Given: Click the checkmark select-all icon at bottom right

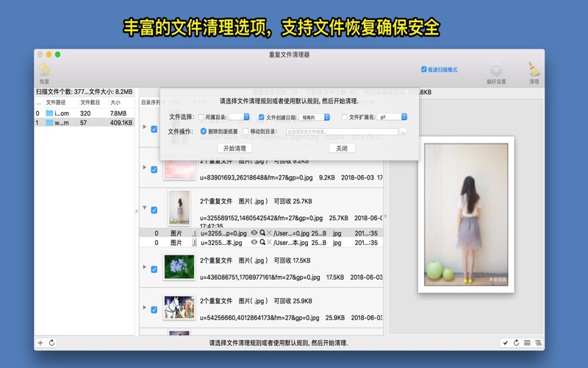Looking at the screenshot, I should tap(505, 342).
